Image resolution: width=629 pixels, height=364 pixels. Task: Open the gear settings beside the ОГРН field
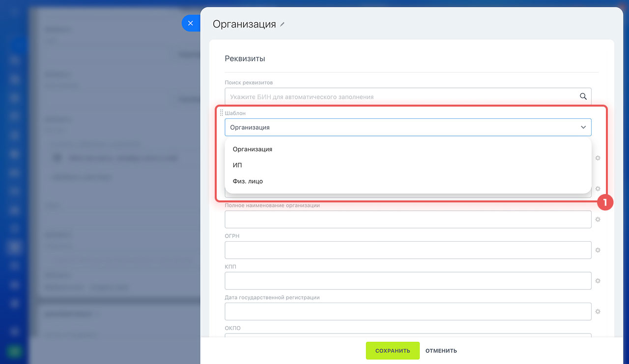pos(598,250)
